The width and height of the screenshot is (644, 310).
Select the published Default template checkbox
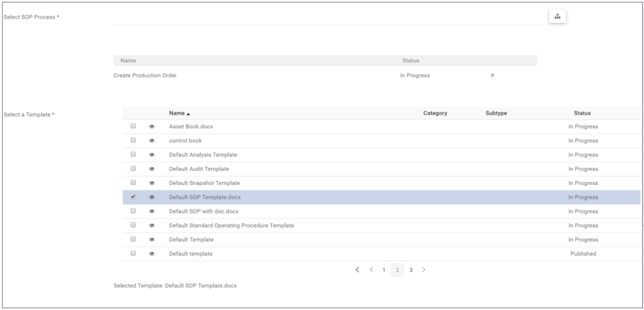click(133, 253)
